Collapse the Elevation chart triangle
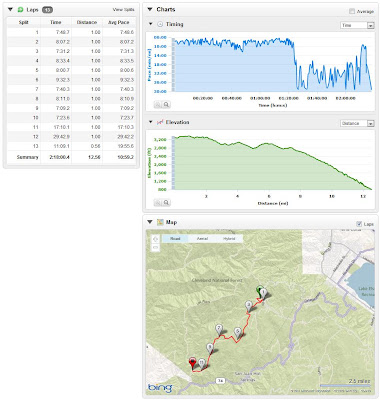The image size is (380, 400). point(151,122)
